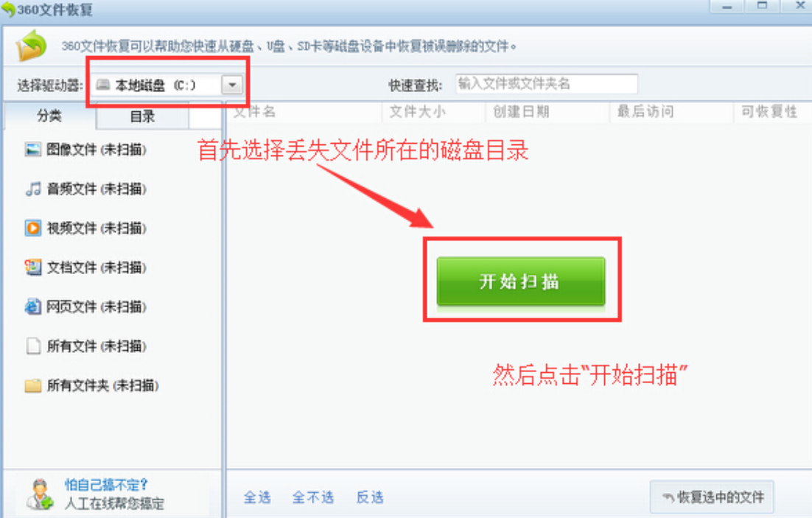812x518 pixels.
Task: Open the drive selection dropdown arrow
Action: tap(232, 85)
